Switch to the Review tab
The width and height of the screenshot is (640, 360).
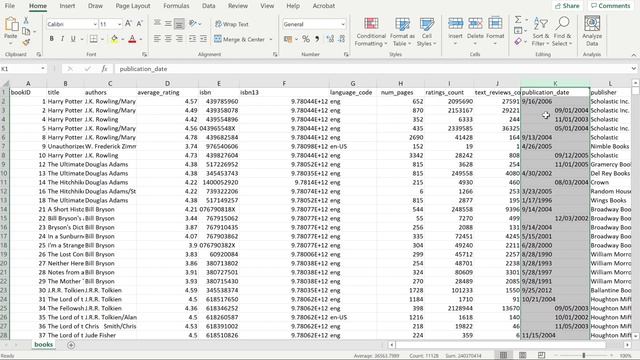click(x=238, y=6)
